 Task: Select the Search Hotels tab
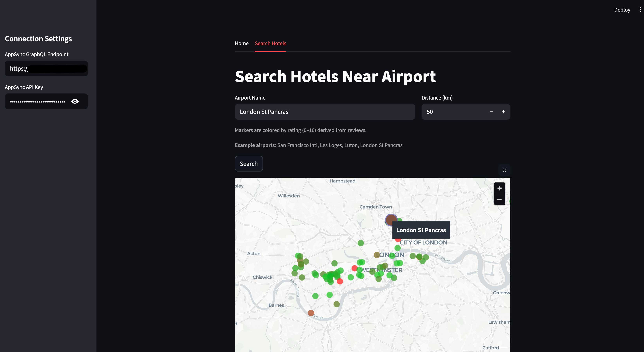tap(270, 43)
